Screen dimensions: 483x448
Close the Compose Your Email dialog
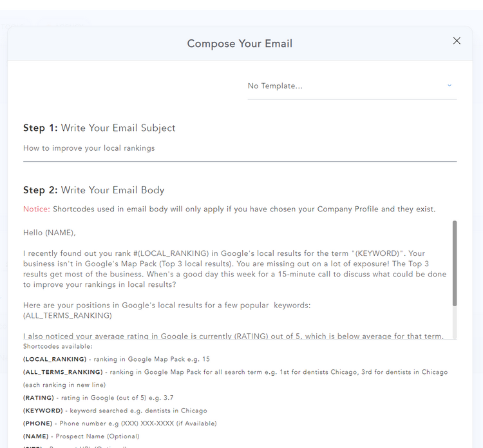click(457, 41)
